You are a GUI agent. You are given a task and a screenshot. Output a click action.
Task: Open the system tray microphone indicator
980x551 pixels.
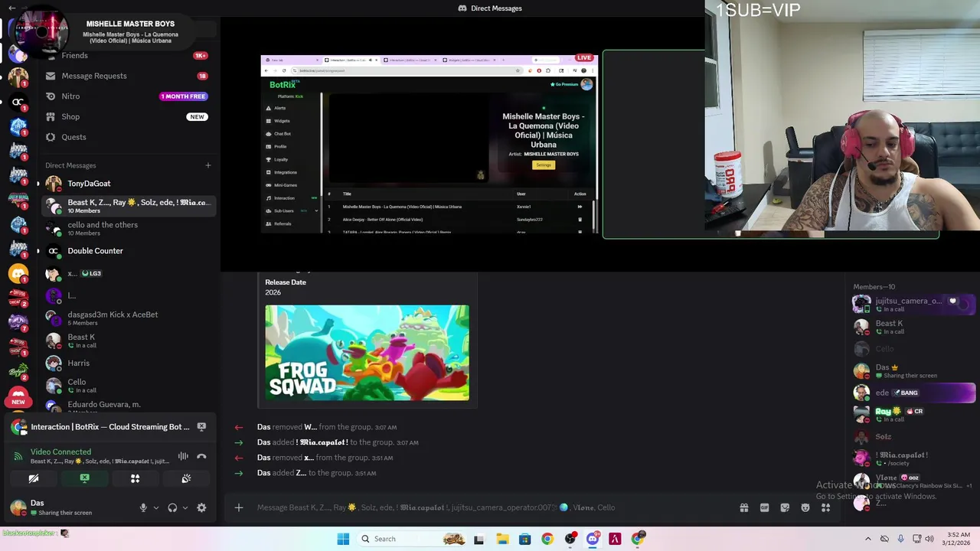click(x=900, y=539)
